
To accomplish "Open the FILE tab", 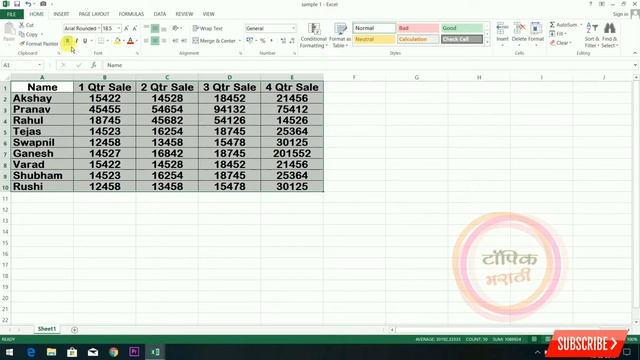I will pos(11,14).
